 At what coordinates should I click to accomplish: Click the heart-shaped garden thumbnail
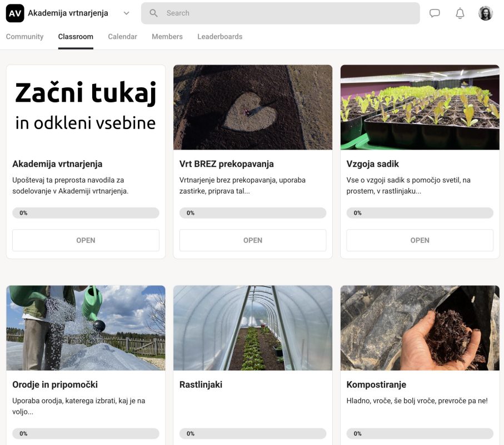(253, 107)
